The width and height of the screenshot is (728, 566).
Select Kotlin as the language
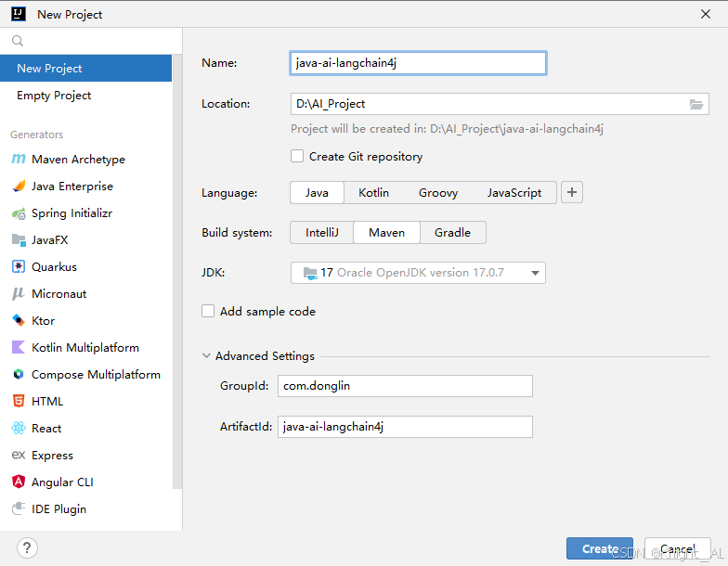(x=373, y=193)
